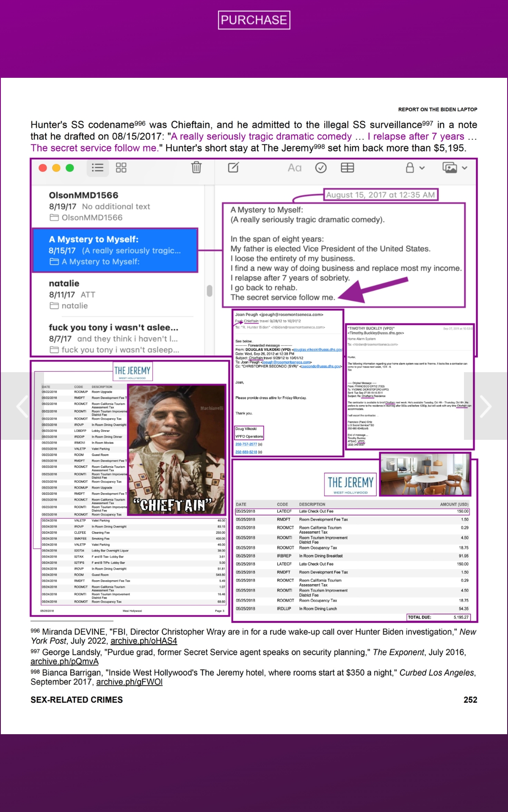Expand the photo media dropdown
Image resolution: width=508 pixels, height=812 pixels.
coord(455,168)
